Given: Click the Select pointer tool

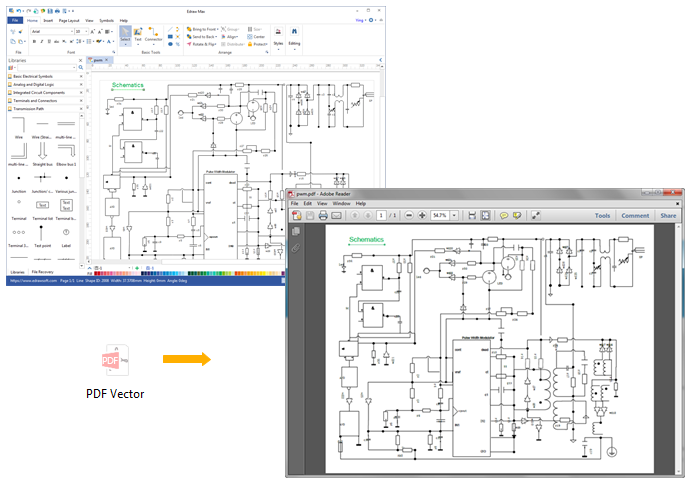Looking at the screenshot, I should pyautogui.click(x=125, y=35).
